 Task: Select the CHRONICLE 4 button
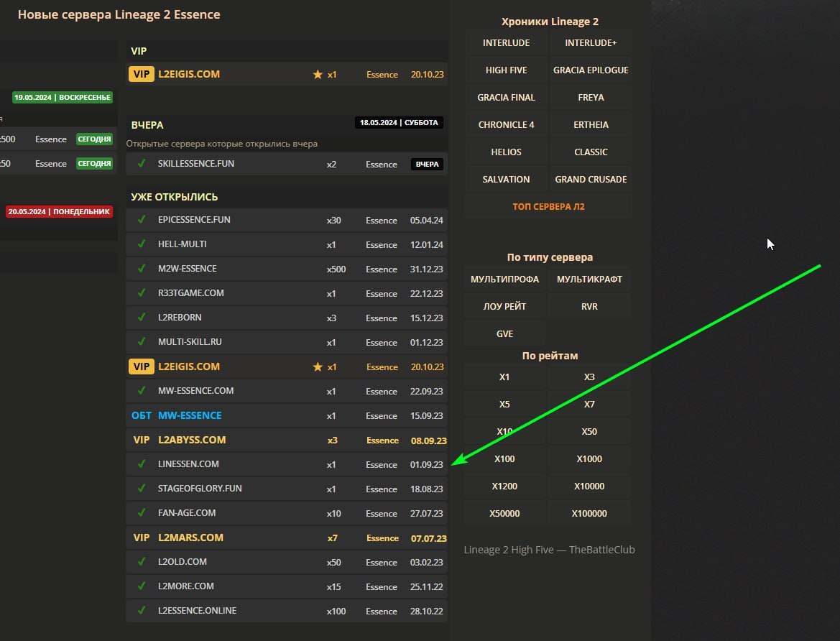pos(507,125)
